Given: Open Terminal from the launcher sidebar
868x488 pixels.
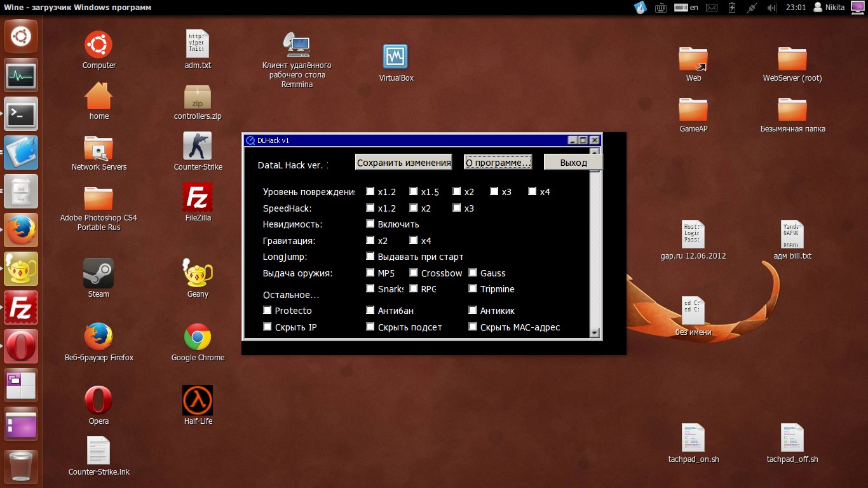Looking at the screenshot, I should (x=21, y=114).
